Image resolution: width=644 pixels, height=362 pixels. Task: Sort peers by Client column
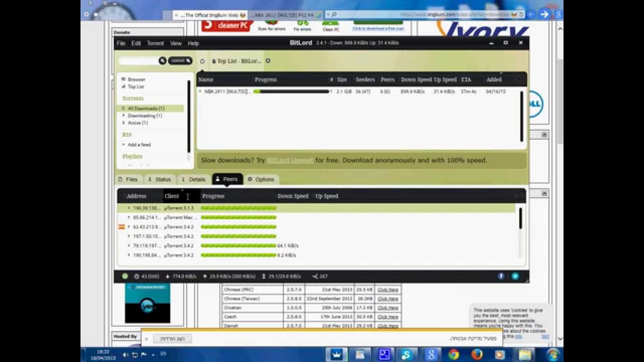(172, 196)
